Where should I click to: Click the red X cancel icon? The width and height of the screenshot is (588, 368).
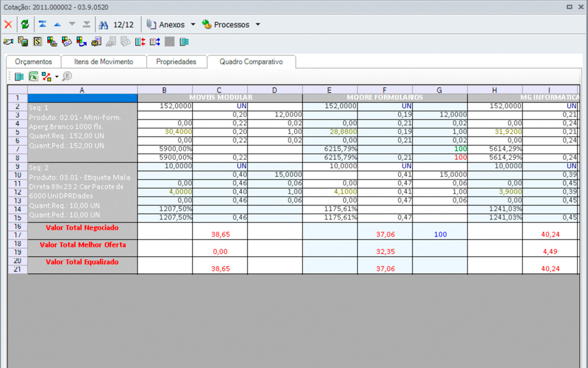click(8, 25)
